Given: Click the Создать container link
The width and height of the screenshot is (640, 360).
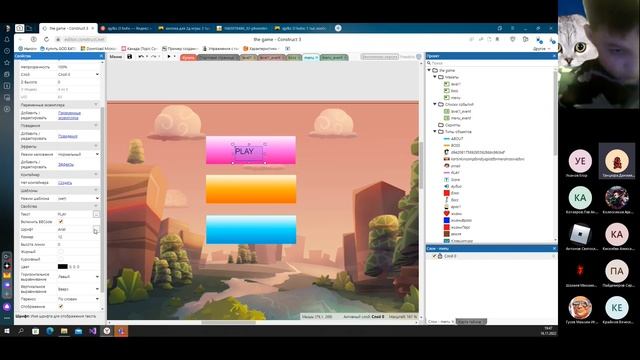Looking at the screenshot, I should [65, 183].
